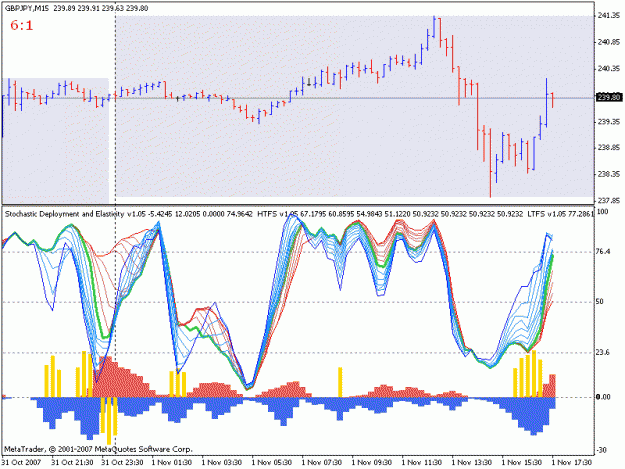Click the HTFS v1.05 indicator label
The width and height of the screenshot is (625, 469).
[x=277, y=214]
